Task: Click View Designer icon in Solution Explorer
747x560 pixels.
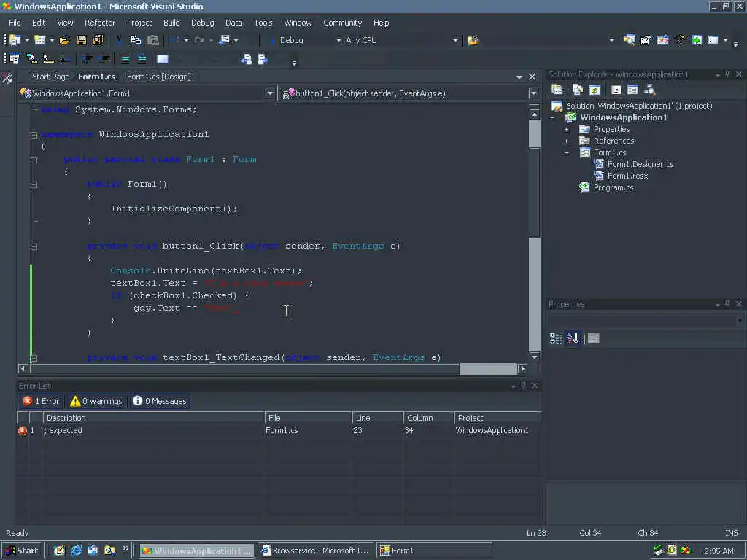Action: click(632, 90)
